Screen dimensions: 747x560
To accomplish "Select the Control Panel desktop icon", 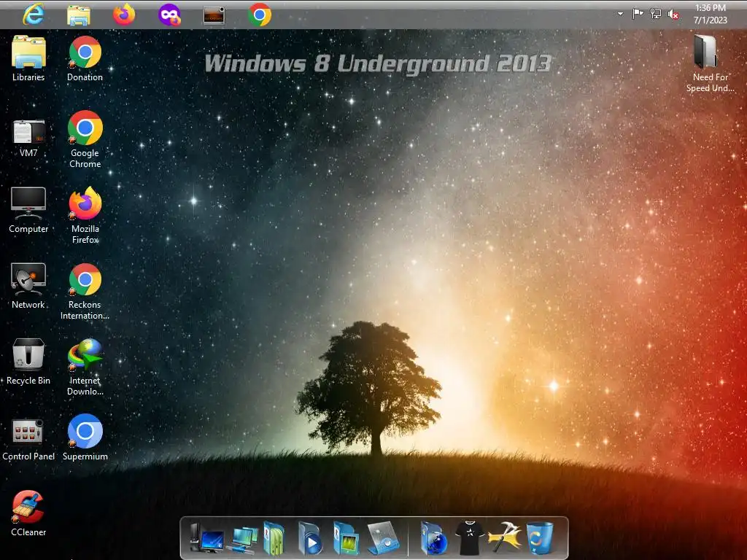I will coord(28,439).
